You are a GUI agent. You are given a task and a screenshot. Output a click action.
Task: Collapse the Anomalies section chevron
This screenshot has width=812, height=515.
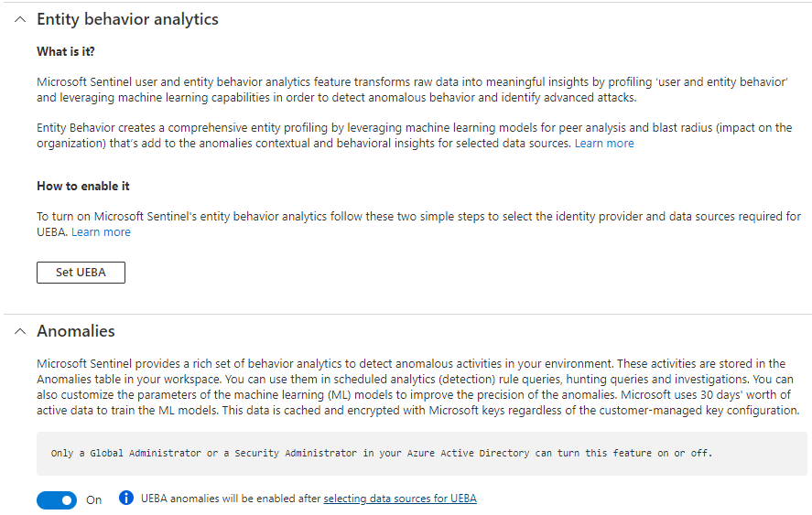click(x=20, y=331)
